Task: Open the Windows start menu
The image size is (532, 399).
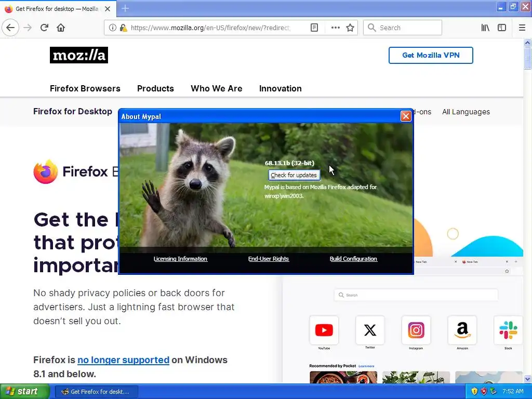Action: point(24,392)
